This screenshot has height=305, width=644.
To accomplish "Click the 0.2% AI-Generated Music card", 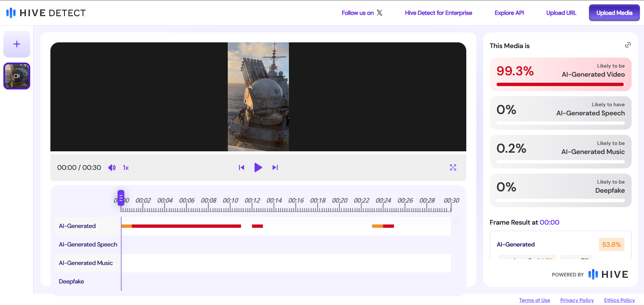I will [x=560, y=152].
